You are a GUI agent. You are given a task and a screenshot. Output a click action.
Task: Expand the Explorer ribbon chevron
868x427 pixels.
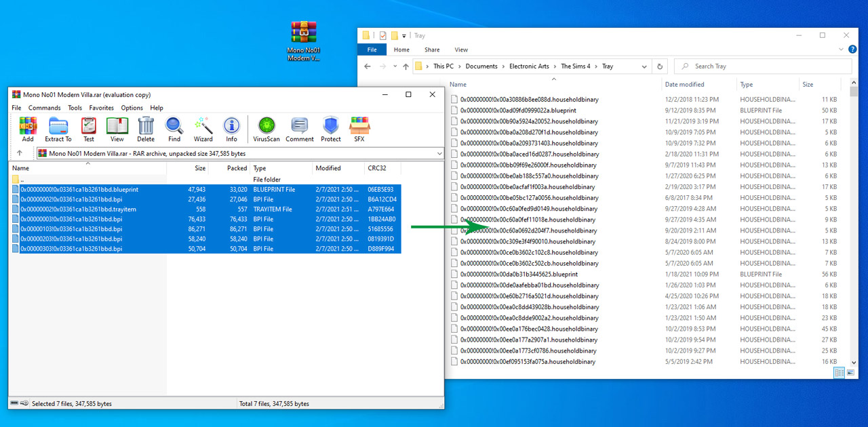tap(842, 49)
